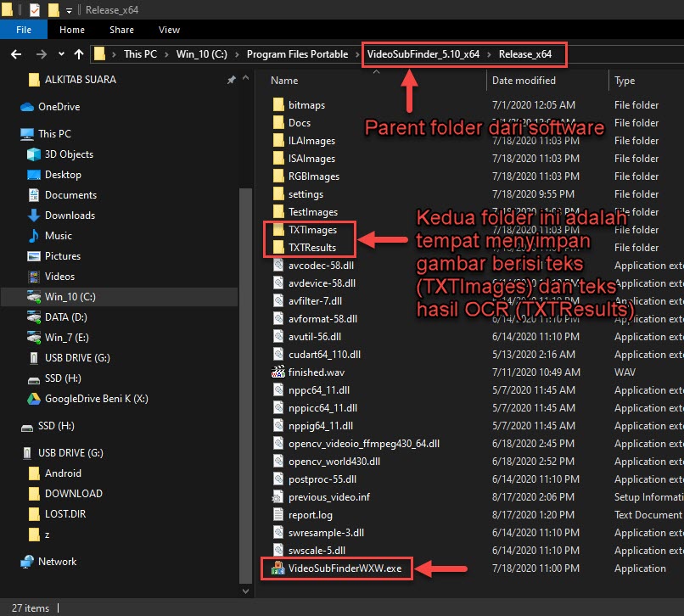Select the RGBImages folder
684x616 pixels.
pyautogui.click(x=314, y=176)
